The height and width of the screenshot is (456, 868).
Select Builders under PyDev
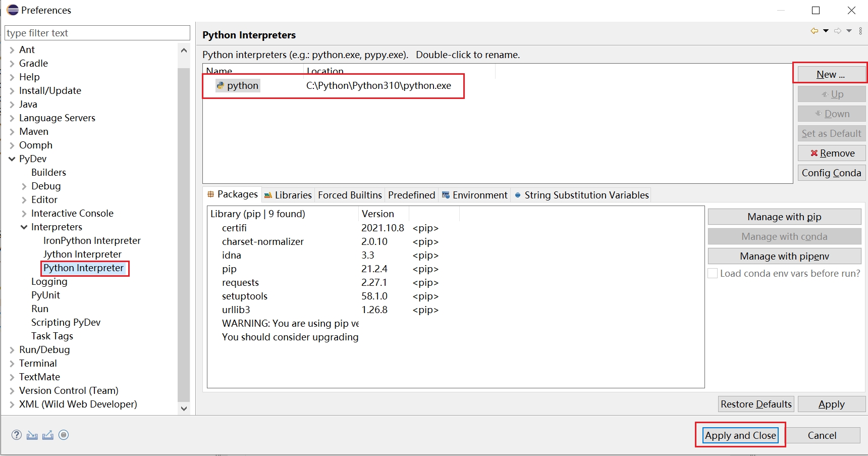tap(48, 173)
